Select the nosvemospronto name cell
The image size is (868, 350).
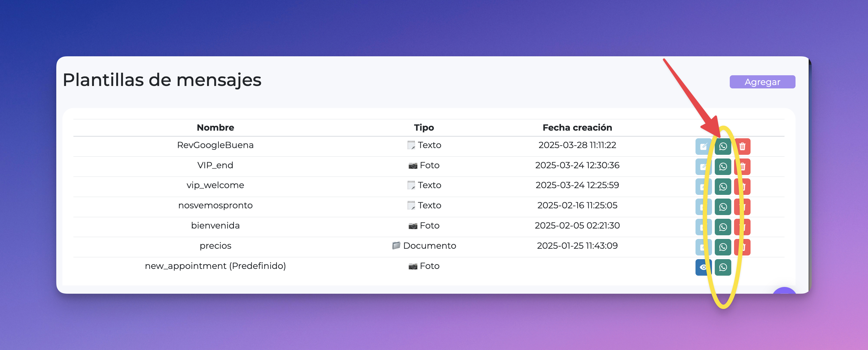coord(215,205)
